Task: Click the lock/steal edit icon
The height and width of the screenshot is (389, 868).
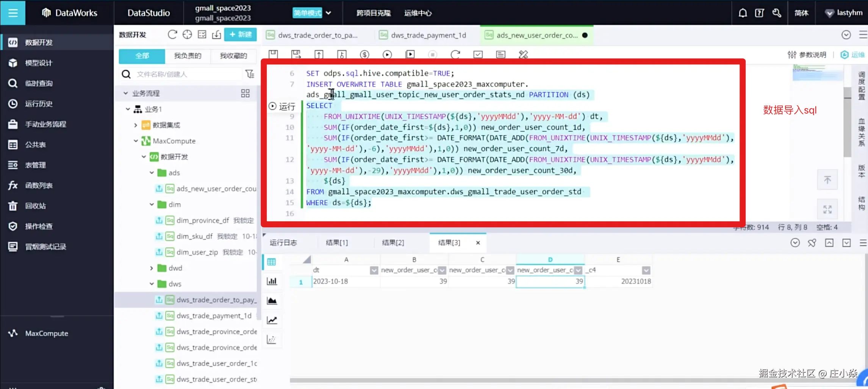Action: [342, 54]
